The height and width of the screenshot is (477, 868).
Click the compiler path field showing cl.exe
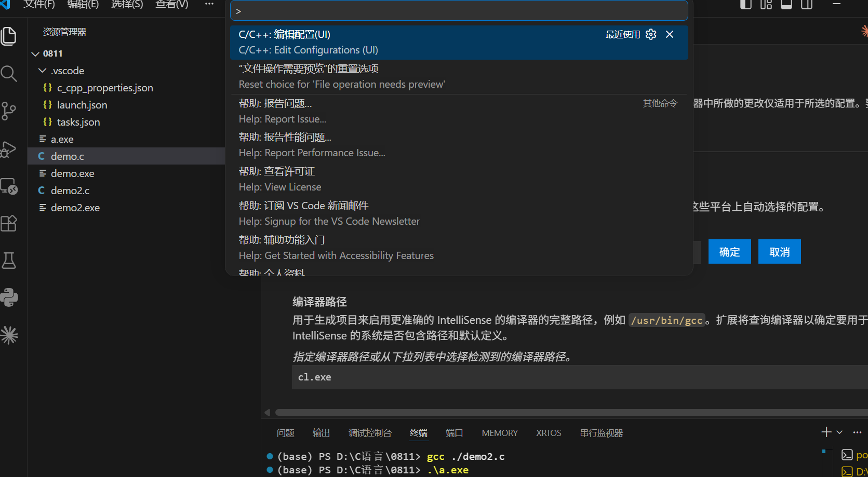coord(580,377)
